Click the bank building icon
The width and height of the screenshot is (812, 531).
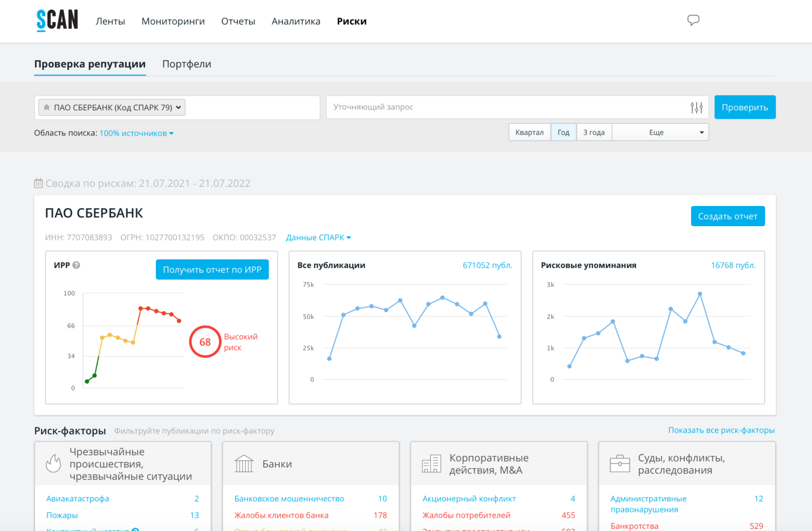pos(244,463)
